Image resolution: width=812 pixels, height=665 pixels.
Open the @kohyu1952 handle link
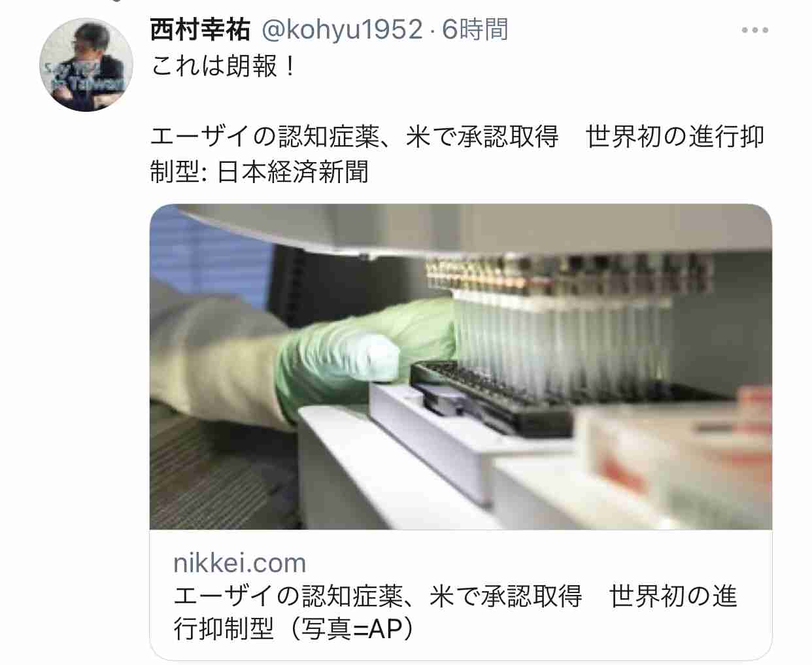(x=342, y=30)
